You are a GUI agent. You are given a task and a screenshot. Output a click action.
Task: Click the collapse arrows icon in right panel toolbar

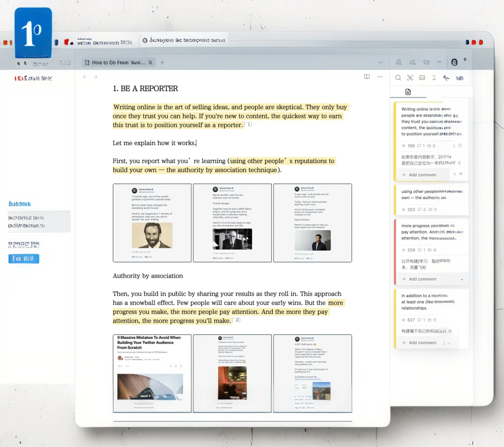point(434,78)
